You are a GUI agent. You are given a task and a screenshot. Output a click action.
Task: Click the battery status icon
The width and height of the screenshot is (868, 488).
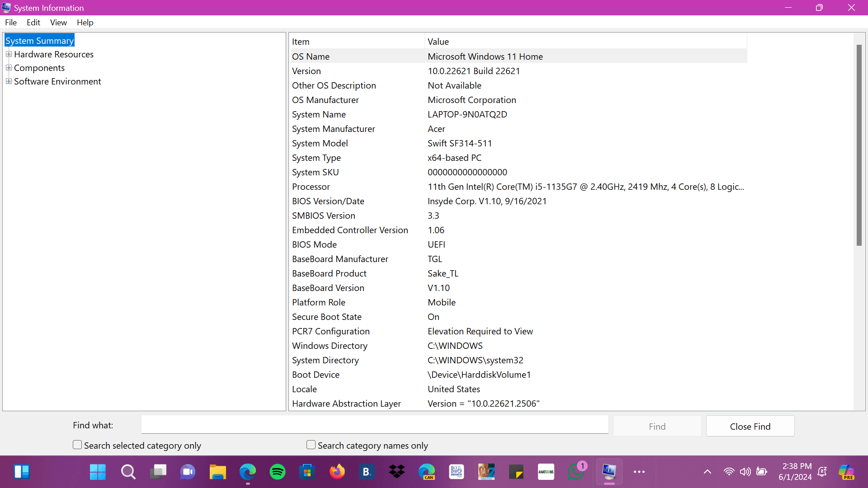(x=762, y=472)
